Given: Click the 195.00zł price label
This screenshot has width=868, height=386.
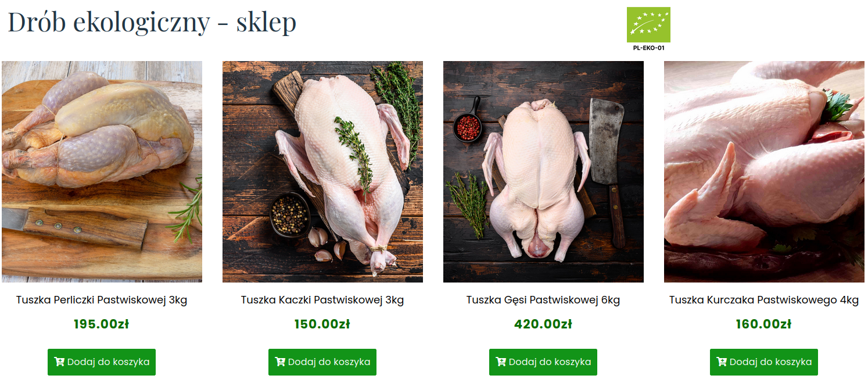Looking at the screenshot, I should 102,324.
